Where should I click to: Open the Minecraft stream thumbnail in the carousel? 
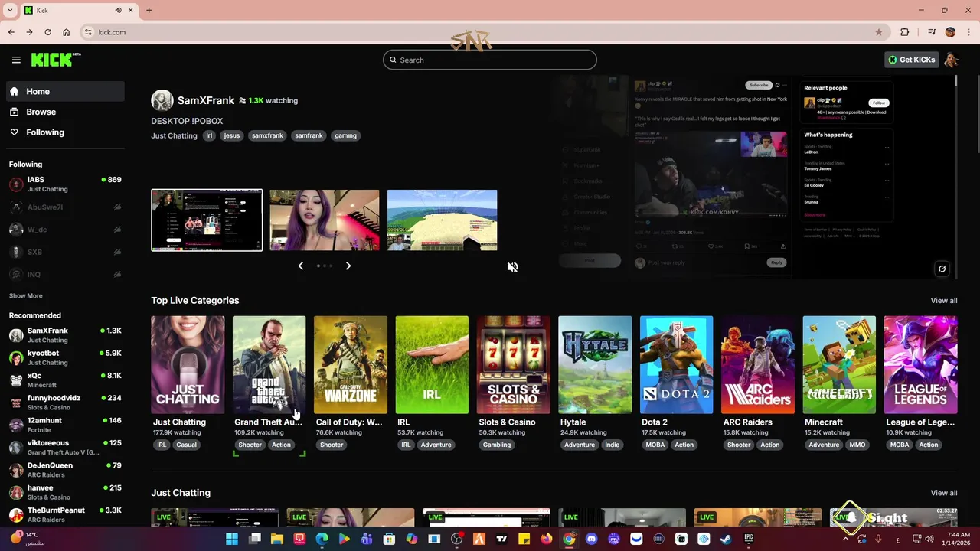tap(443, 220)
